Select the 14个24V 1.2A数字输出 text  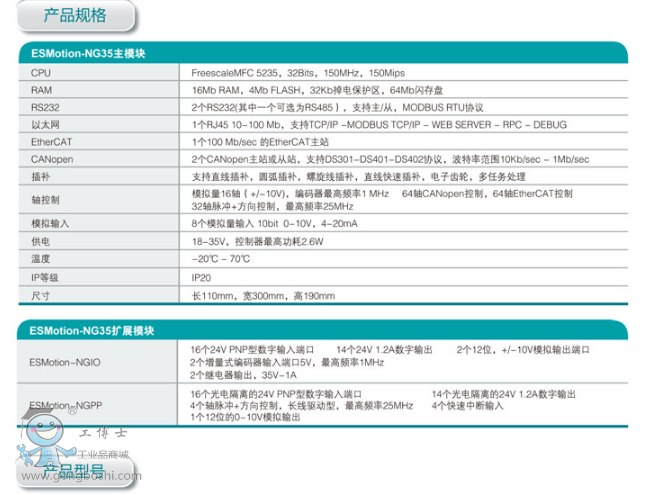point(384,350)
